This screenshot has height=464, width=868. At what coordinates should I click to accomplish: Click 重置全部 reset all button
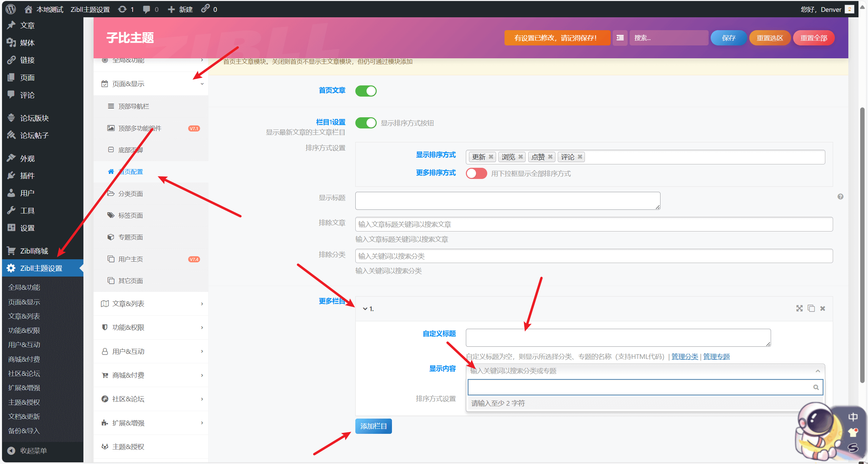click(814, 38)
